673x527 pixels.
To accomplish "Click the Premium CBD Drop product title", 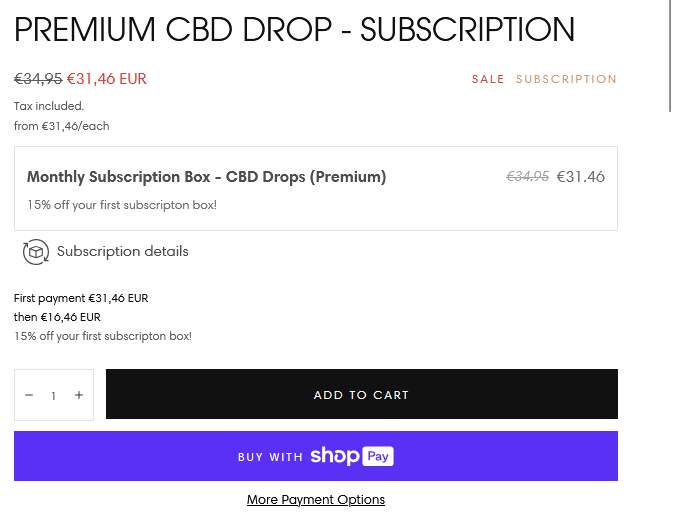I will [x=294, y=29].
